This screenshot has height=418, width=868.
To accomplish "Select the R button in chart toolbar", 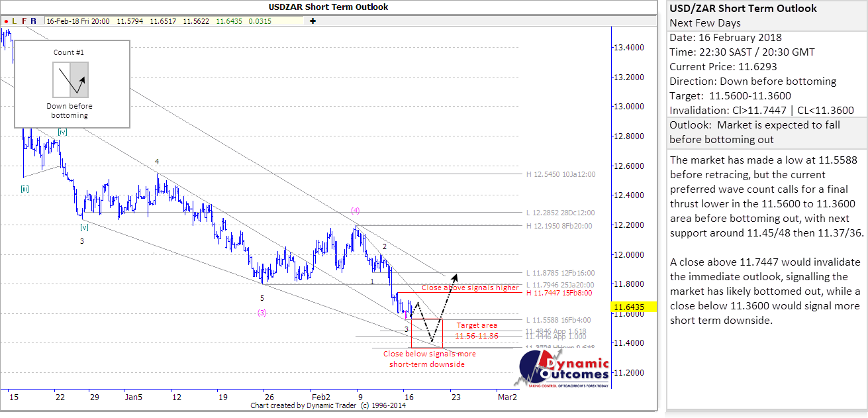I will click(34, 21).
